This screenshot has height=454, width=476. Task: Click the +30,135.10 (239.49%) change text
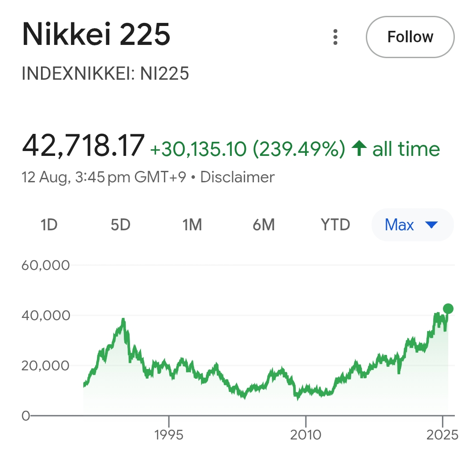tap(248, 149)
